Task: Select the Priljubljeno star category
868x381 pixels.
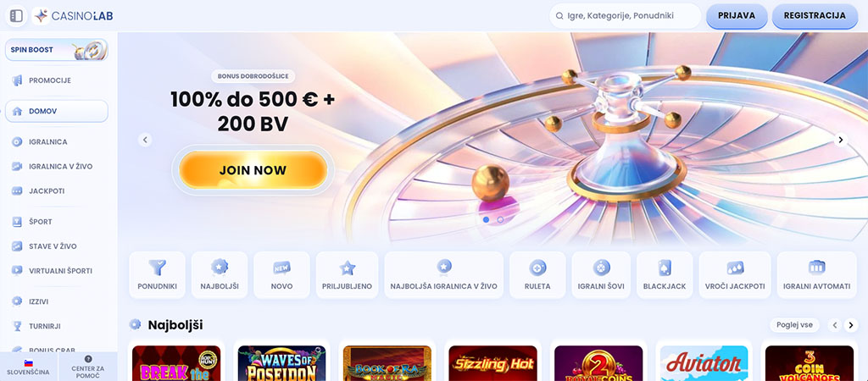Action: pos(347,275)
